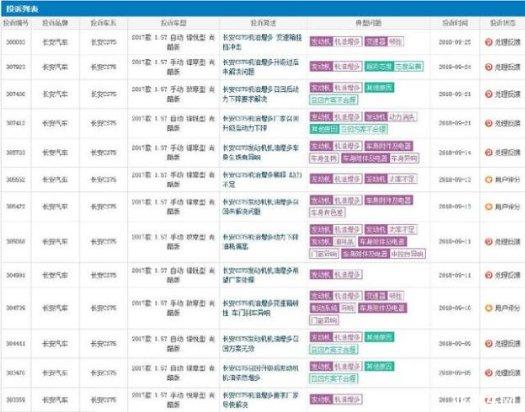Click the outlined 车身有色差 tag
The image size is (525, 412).
pyautogui.click(x=327, y=212)
